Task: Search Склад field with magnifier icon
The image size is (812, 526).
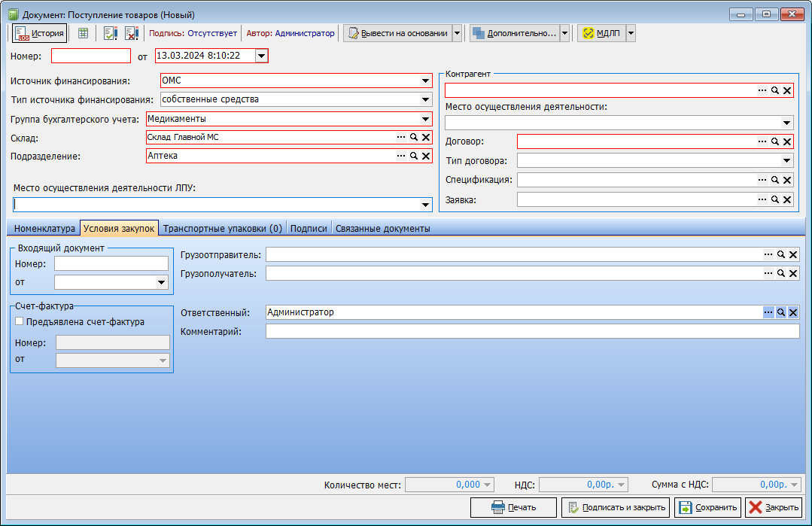Action: tap(413, 137)
